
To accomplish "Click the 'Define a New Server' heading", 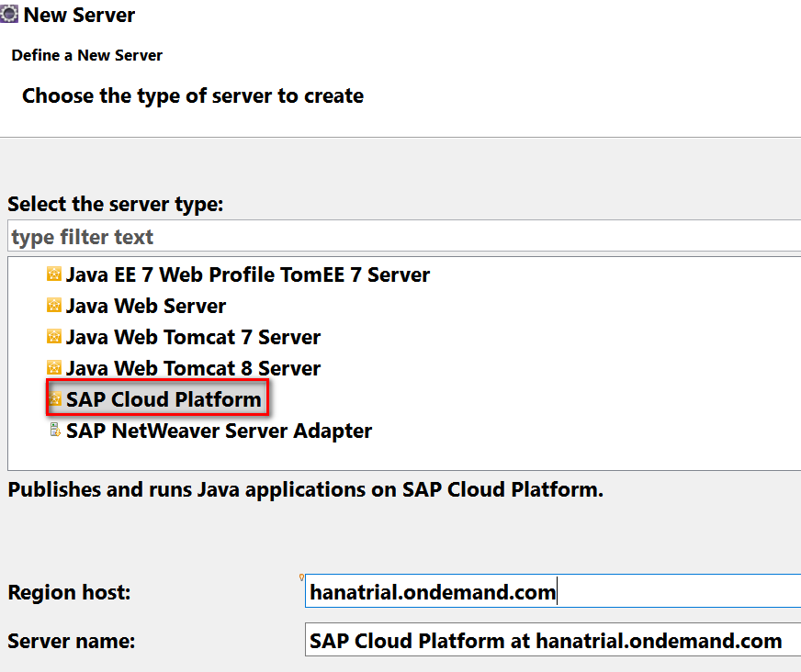I will pyautogui.click(x=87, y=55).
